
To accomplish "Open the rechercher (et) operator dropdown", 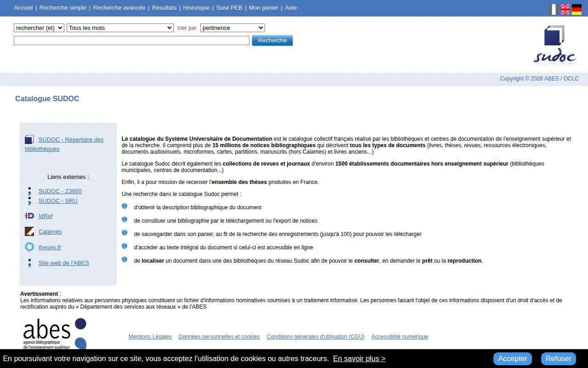I will click(x=39, y=28).
